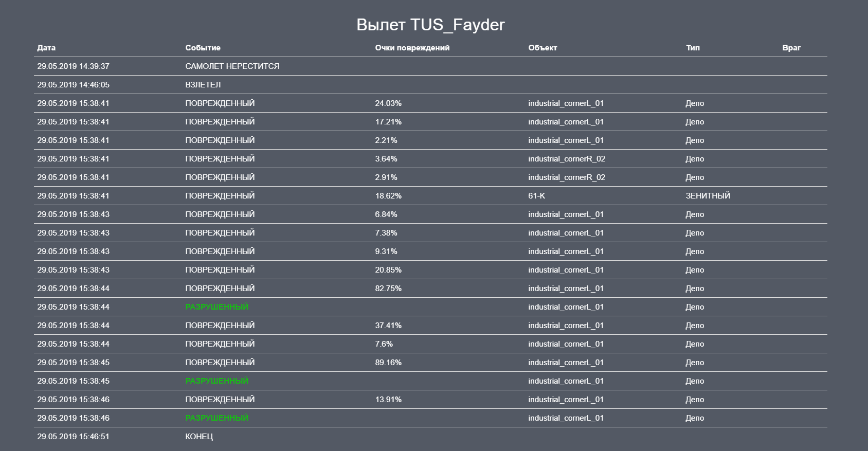Click the Объект column header
Image resolution: width=868 pixels, height=451 pixels.
tap(542, 48)
